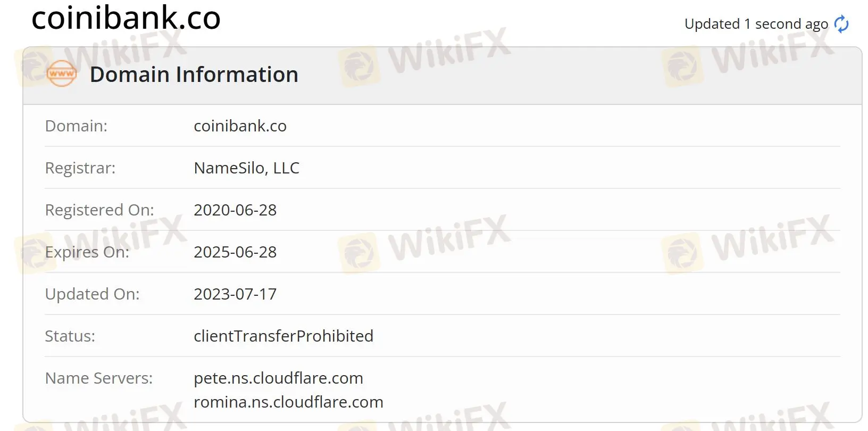Click the updated date 2023-07-17
The image size is (868, 431).
[x=235, y=294]
